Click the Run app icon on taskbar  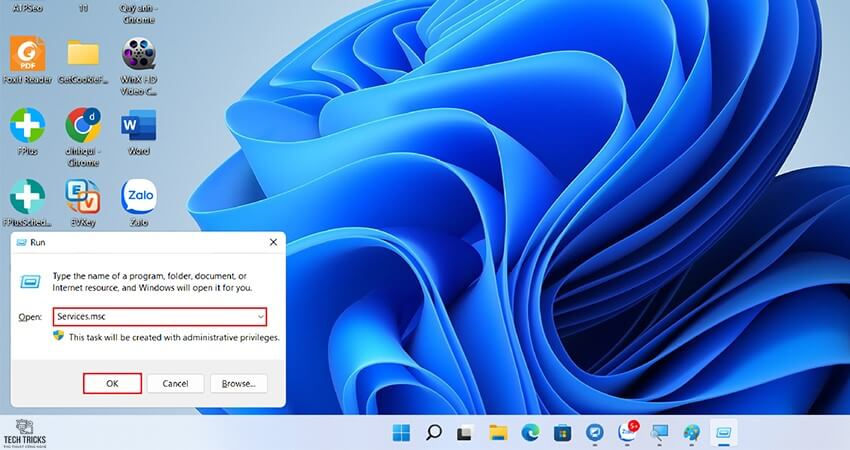tap(724, 432)
